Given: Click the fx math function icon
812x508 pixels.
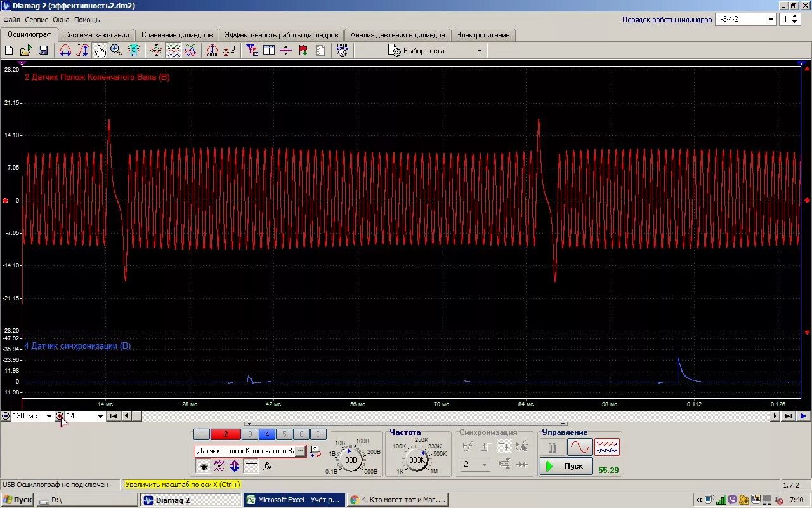Looking at the screenshot, I should (267, 466).
